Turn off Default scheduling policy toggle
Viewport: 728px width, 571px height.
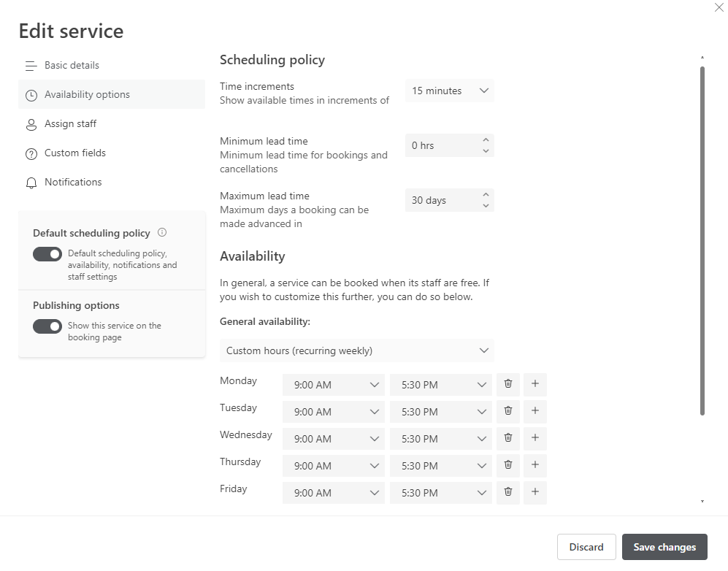coord(47,254)
